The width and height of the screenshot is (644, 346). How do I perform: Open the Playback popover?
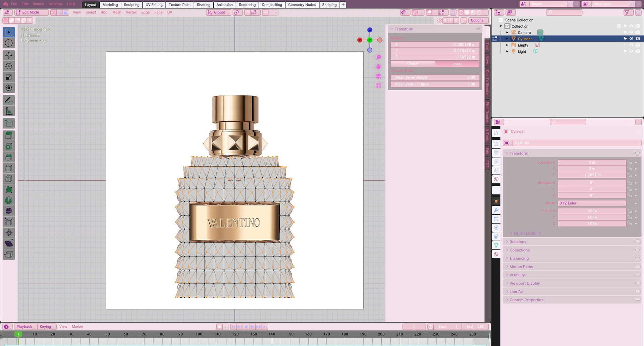click(x=25, y=327)
